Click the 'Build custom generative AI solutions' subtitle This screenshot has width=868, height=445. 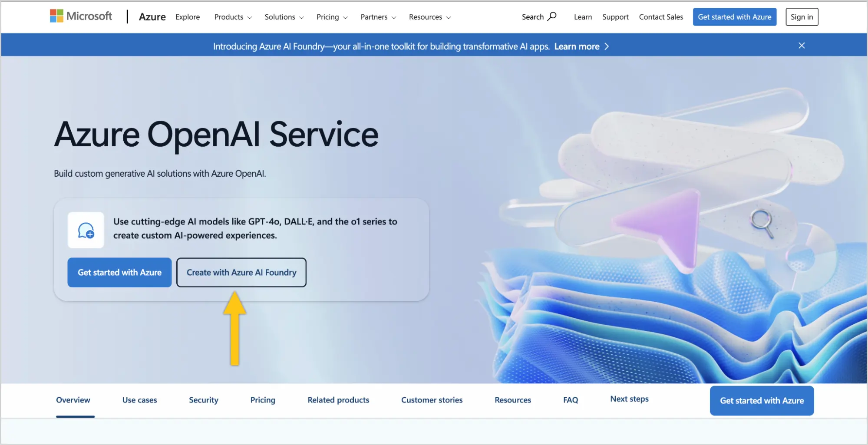point(160,174)
